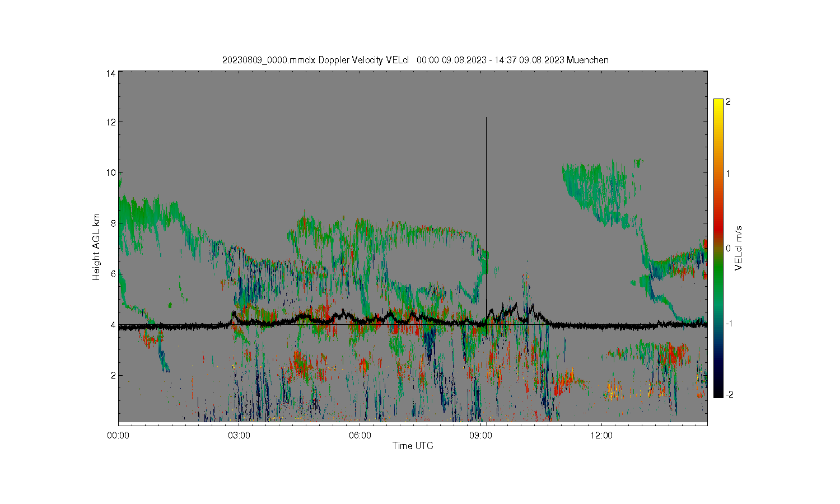Click the 'Height AGL km' y-axis label

[96, 247]
